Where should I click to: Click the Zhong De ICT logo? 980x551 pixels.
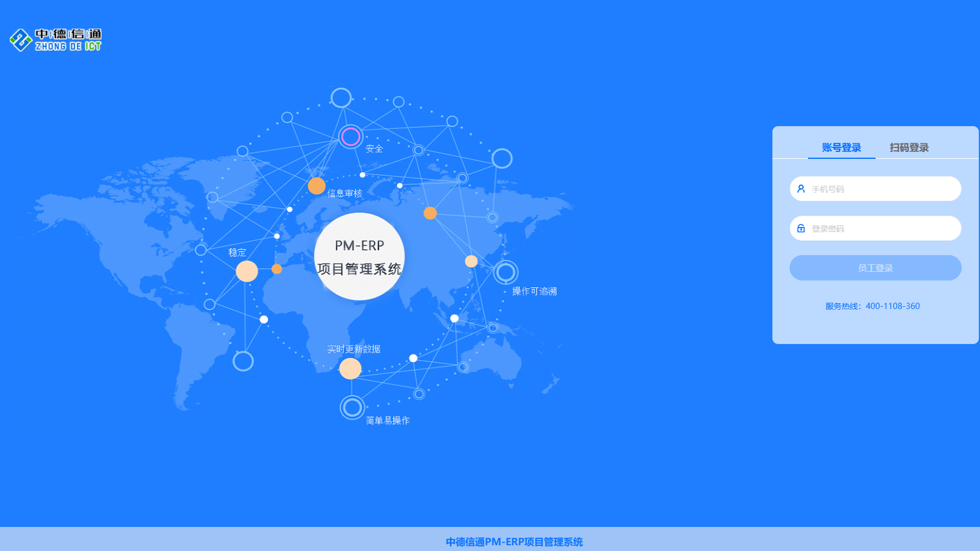pos(56,40)
